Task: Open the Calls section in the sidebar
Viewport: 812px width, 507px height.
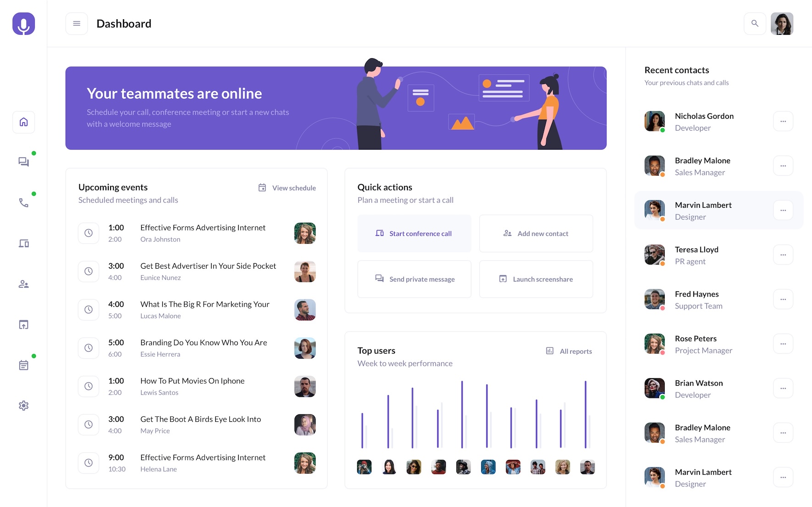Action: (23, 202)
